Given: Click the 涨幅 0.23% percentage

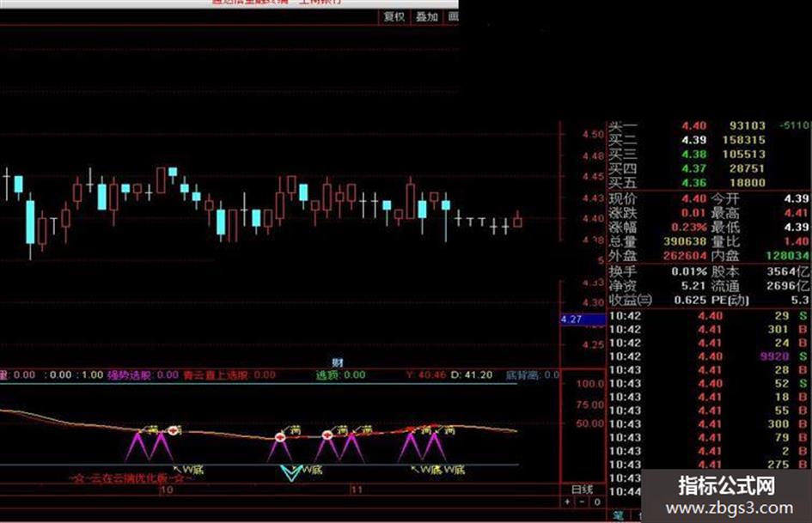Looking at the screenshot, I should (689, 227).
